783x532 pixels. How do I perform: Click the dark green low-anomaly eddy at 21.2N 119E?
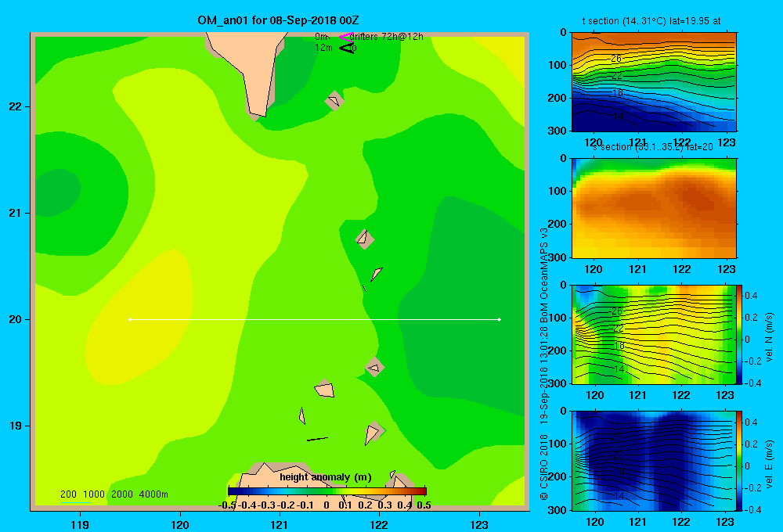[57, 192]
